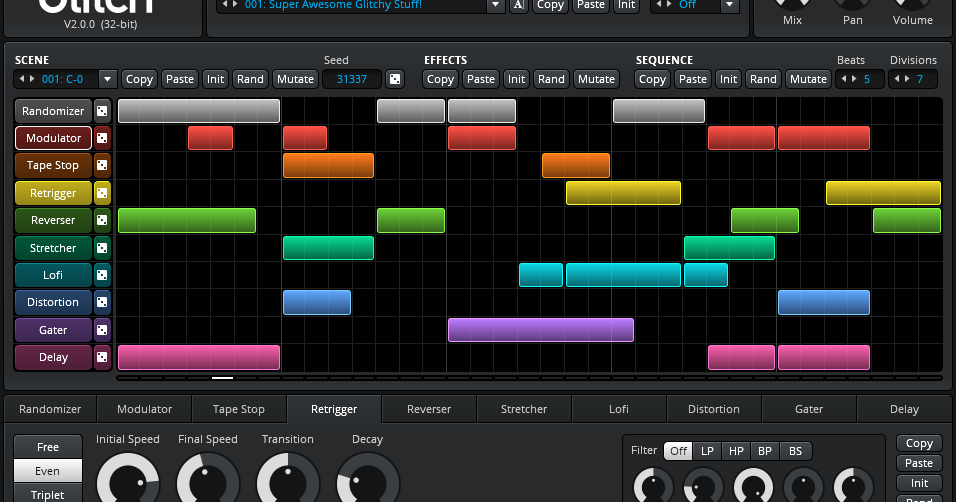Viewport: 956px width, 502px height.
Task: Set the filter to LP
Action: [x=707, y=451]
